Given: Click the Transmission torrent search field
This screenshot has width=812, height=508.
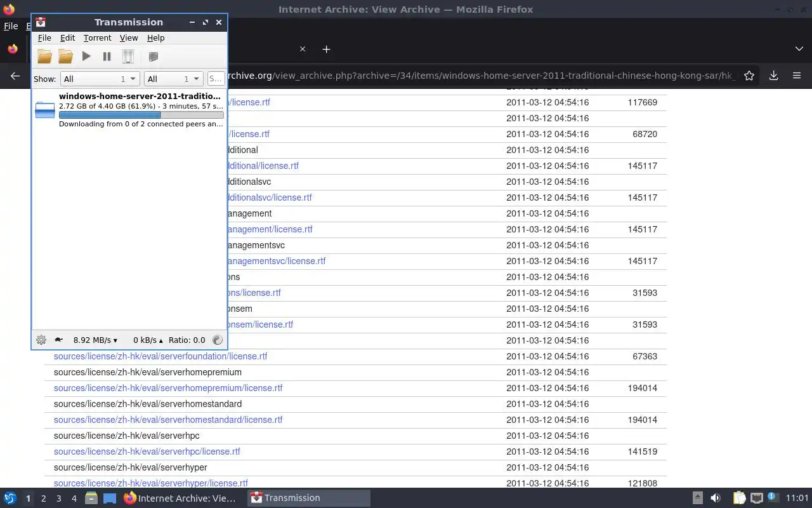Looking at the screenshot, I should tap(216, 79).
